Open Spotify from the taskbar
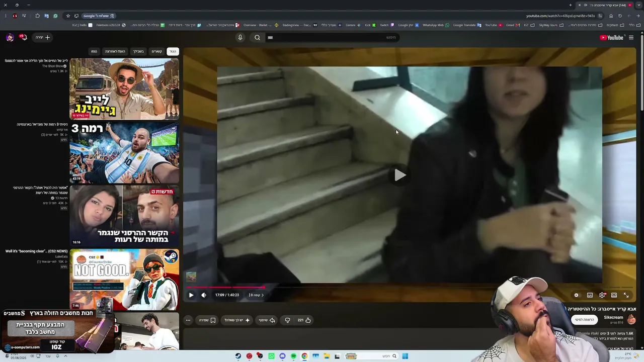Image resolution: width=644 pixels, height=362 pixels. point(293,356)
